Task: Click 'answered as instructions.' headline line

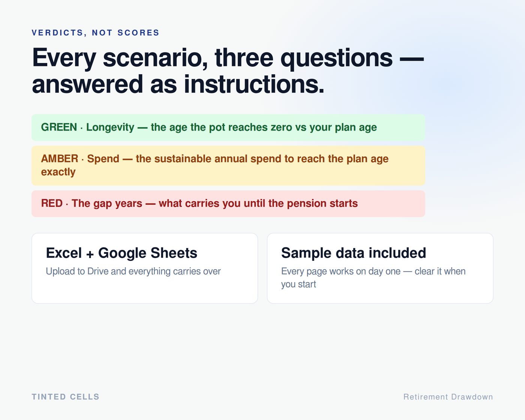Action: click(x=178, y=84)
